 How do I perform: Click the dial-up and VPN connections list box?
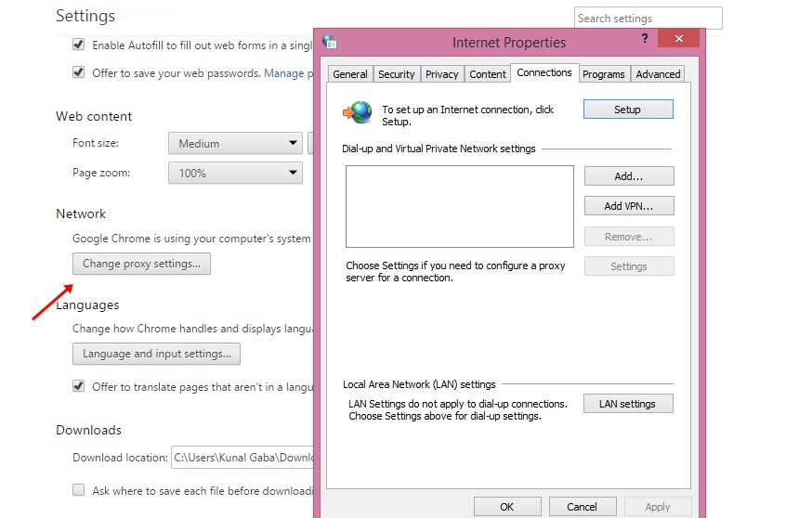coord(460,206)
